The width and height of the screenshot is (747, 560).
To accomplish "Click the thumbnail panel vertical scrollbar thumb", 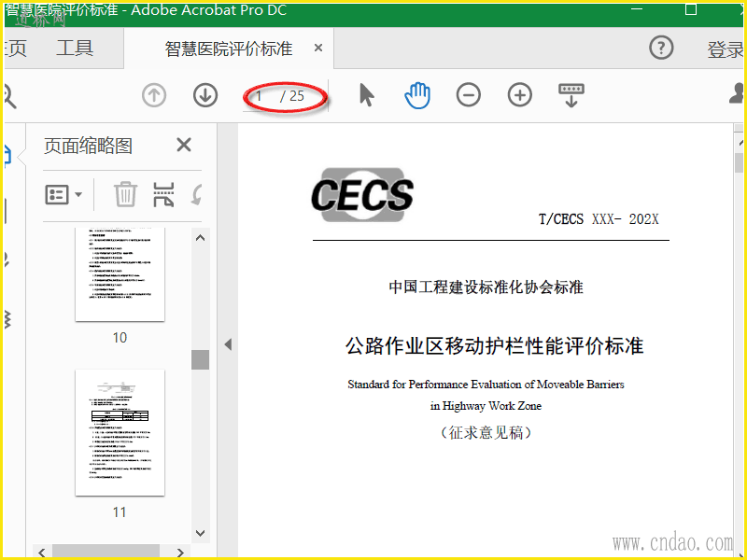I will [201, 359].
